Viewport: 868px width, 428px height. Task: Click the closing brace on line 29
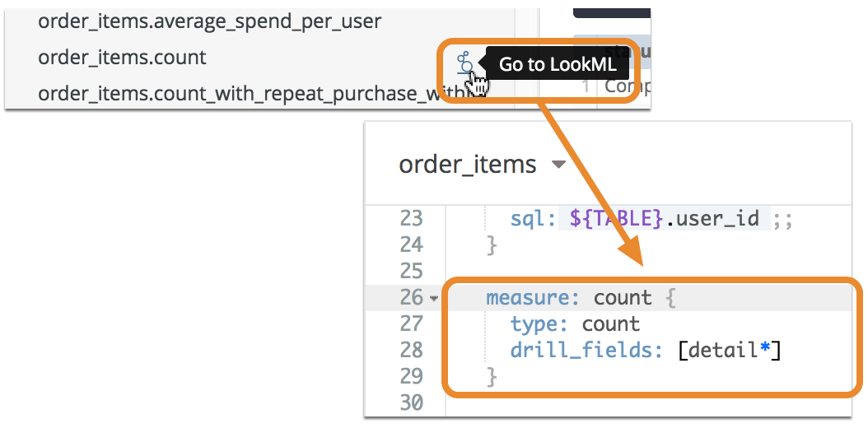tap(492, 377)
